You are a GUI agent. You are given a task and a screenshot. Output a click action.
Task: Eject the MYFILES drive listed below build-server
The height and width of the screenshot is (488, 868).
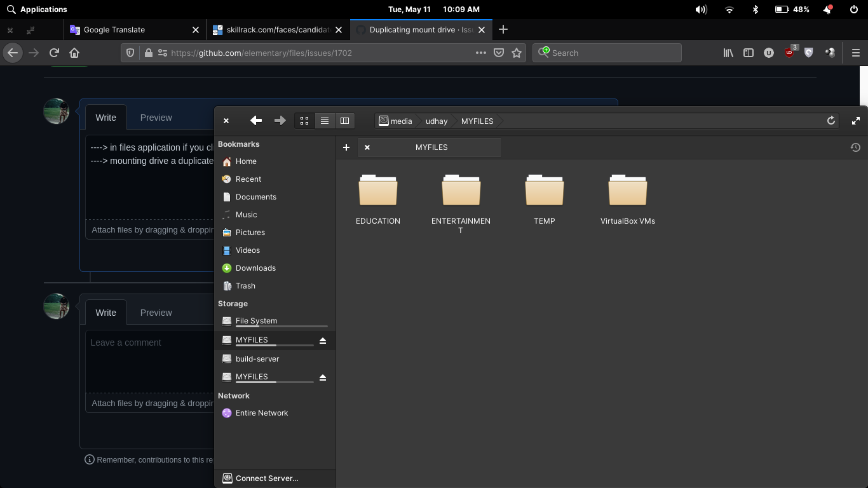tap(323, 377)
